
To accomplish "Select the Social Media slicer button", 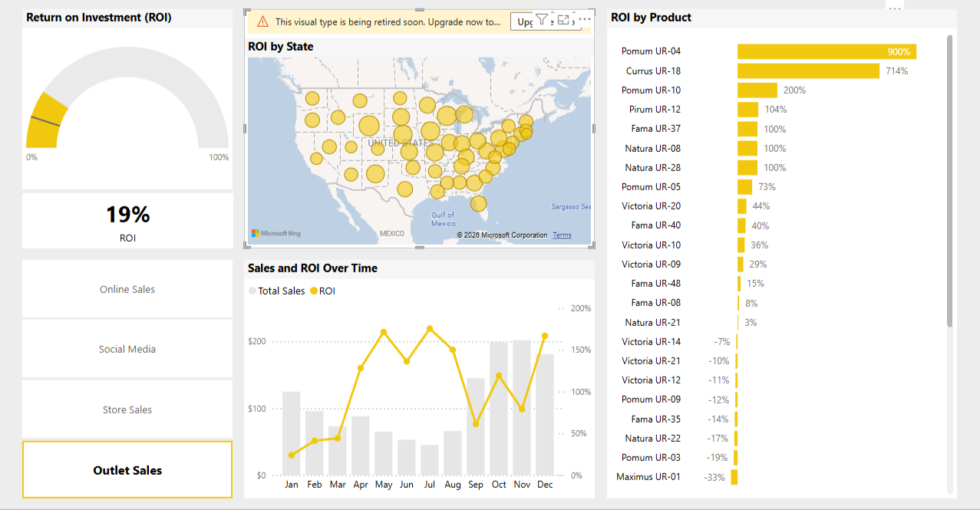I will (x=127, y=349).
